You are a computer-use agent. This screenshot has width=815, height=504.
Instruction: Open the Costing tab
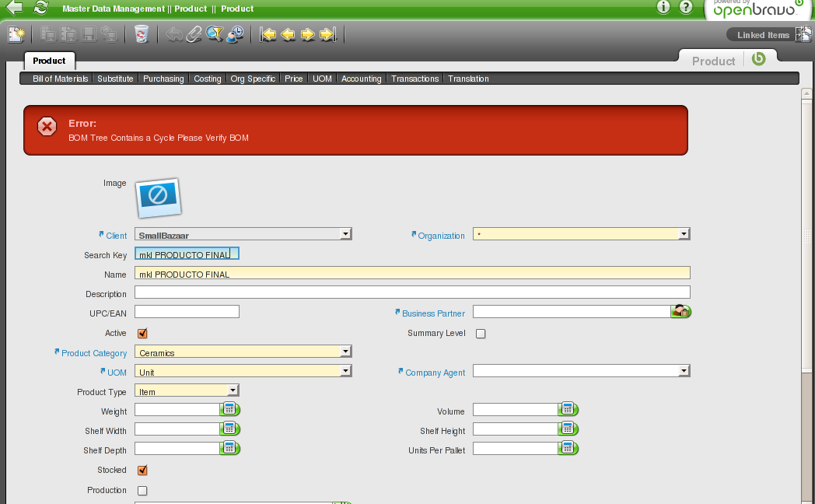click(208, 79)
